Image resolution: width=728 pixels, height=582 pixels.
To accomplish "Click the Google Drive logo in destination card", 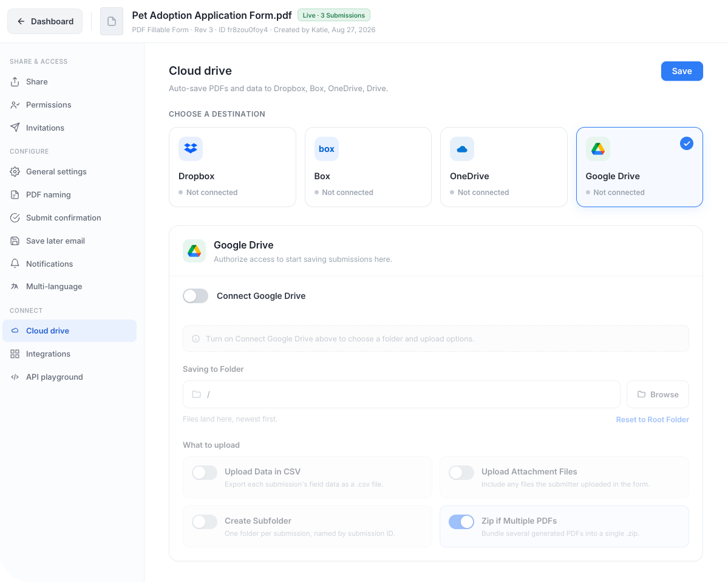I will click(x=597, y=149).
